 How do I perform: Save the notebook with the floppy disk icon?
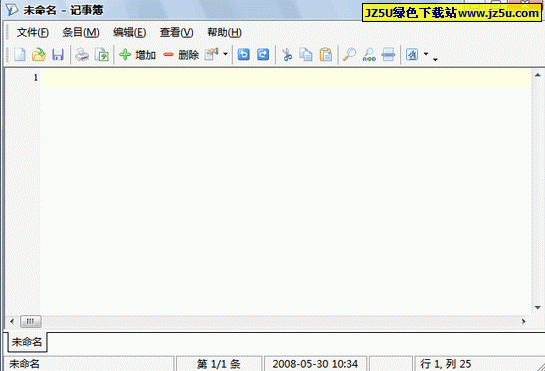click(58, 55)
